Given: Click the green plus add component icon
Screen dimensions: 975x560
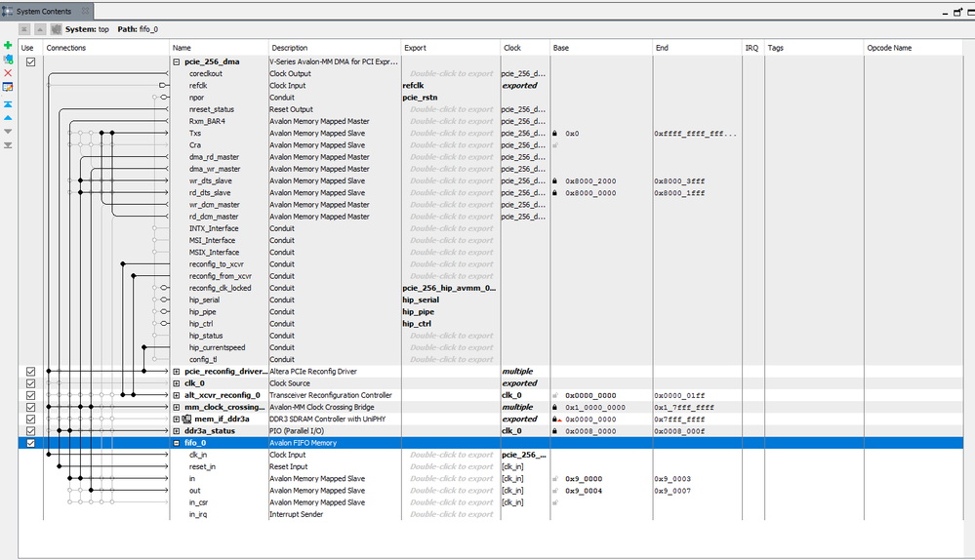Looking at the screenshot, I should [x=8, y=46].
